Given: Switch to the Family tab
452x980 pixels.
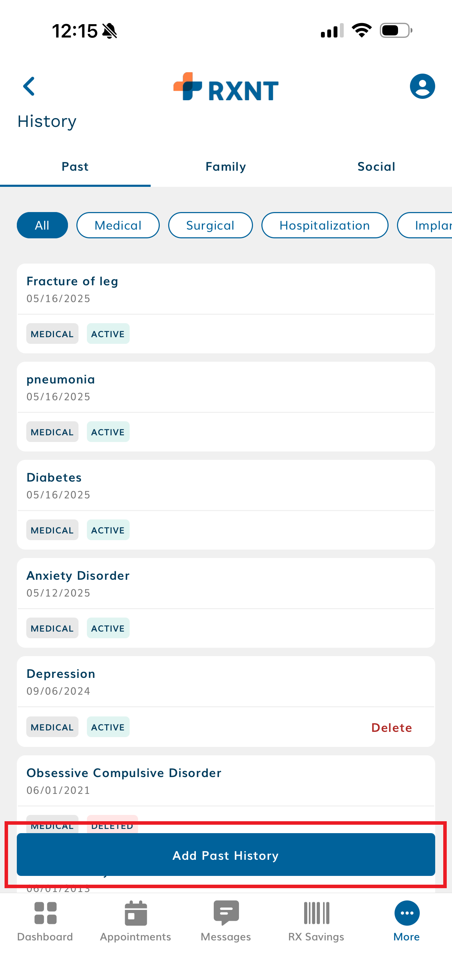Looking at the screenshot, I should tap(226, 166).
